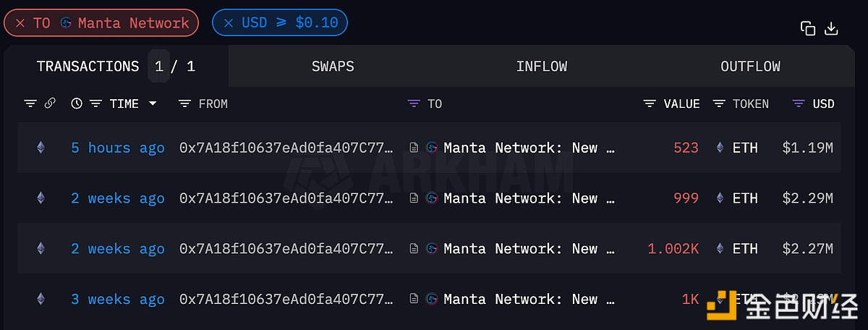The width and height of the screenshot is (868, 330).
Task: Open the FROM column filter
Action: [185, 103]
